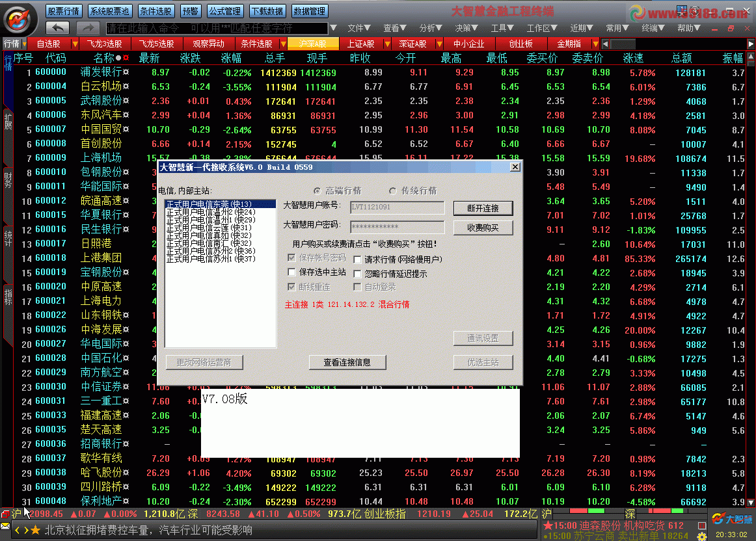Sort by the 涨幅 column header

231,59
